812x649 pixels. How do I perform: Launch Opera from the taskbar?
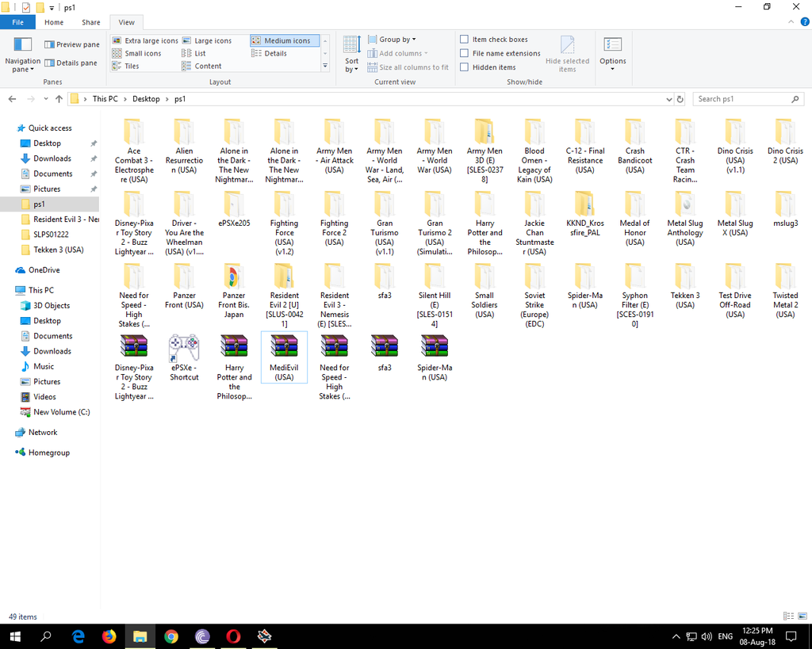click(233, 636)
